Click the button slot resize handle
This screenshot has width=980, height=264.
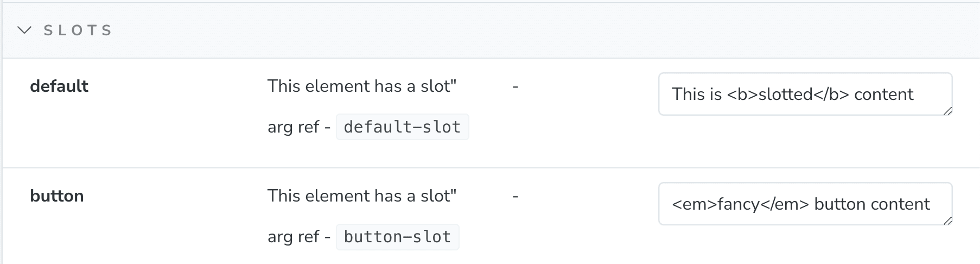click(947, 221)
